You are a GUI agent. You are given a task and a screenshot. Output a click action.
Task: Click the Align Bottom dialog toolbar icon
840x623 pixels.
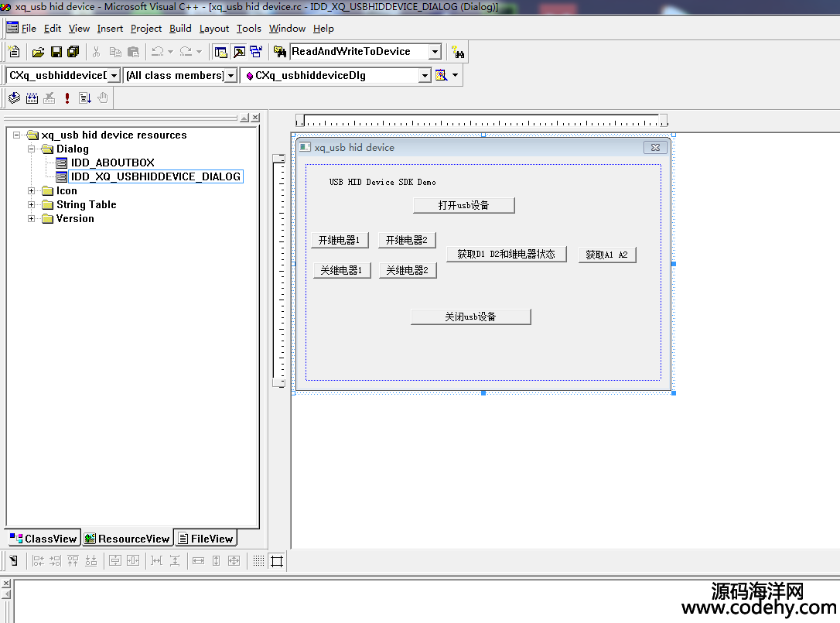click(x=91, y=561)
